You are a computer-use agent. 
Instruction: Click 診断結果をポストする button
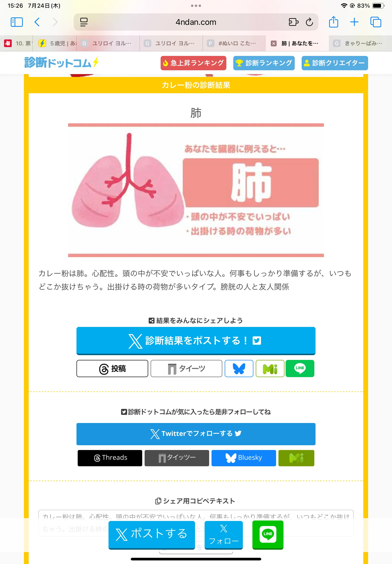click(196, 341)
